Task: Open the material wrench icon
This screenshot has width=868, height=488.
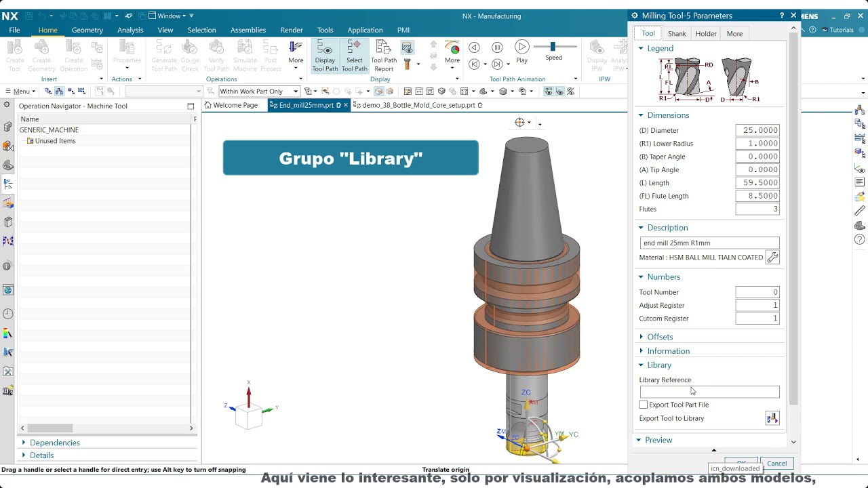Action: [772, 258]
